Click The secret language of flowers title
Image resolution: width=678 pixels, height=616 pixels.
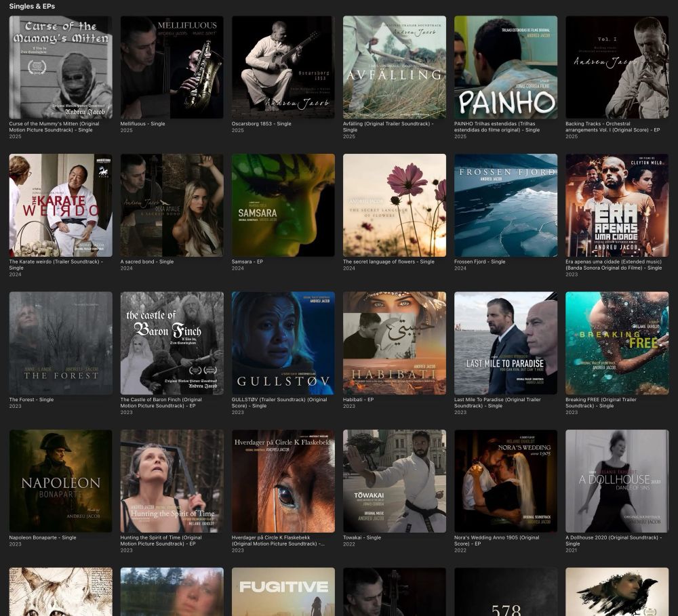pyautogui.click(x=388, y=262)
